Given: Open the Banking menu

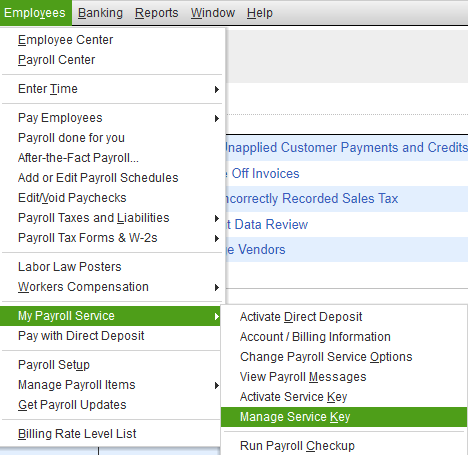Looking at the screenshot, I should tap(100, 13).
